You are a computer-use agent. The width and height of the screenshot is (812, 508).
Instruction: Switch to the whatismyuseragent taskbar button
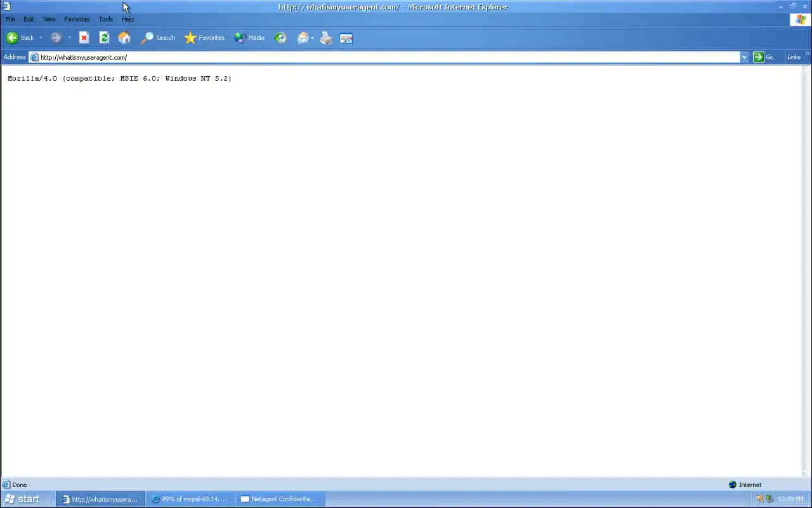click(101, 499)
